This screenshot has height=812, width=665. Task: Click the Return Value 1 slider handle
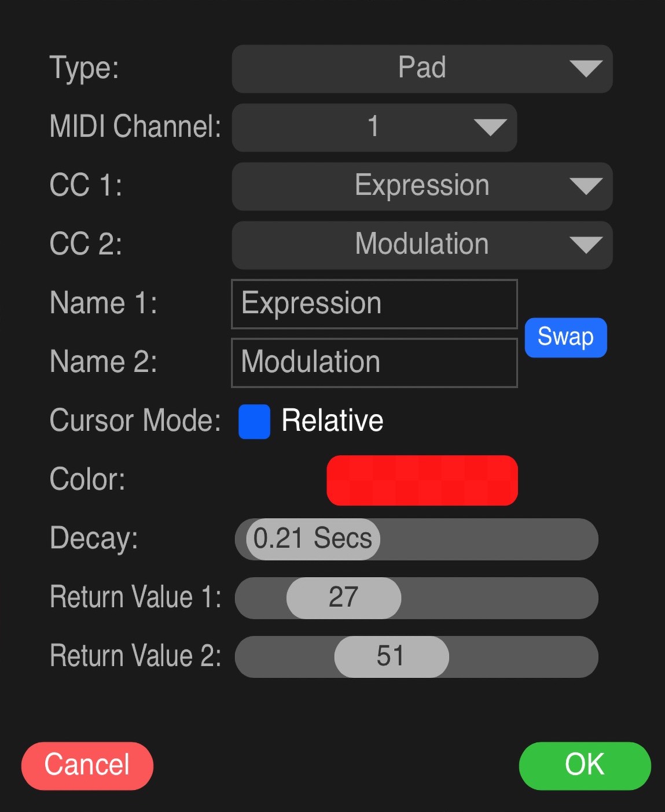343,598
